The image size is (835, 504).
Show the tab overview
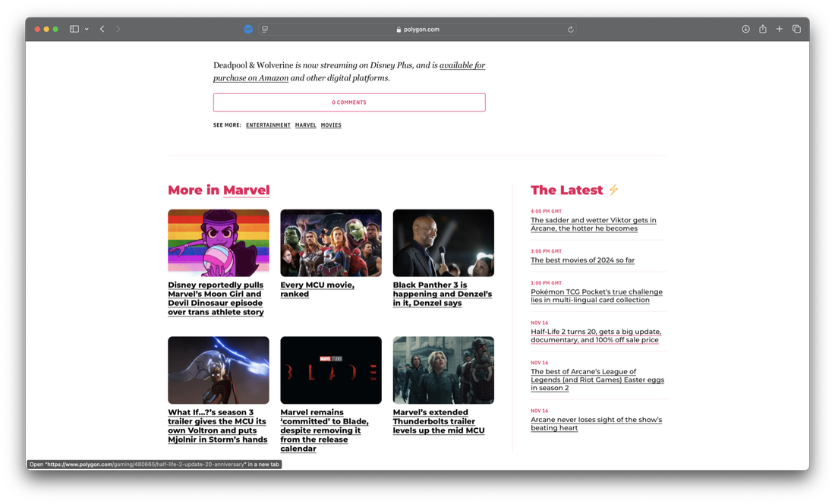796,30
